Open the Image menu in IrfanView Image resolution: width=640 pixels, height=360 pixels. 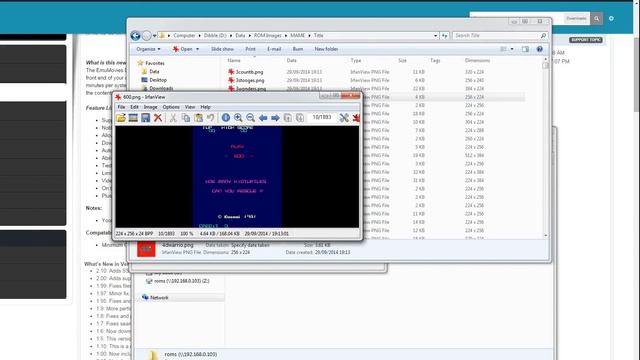click(151, 107)
